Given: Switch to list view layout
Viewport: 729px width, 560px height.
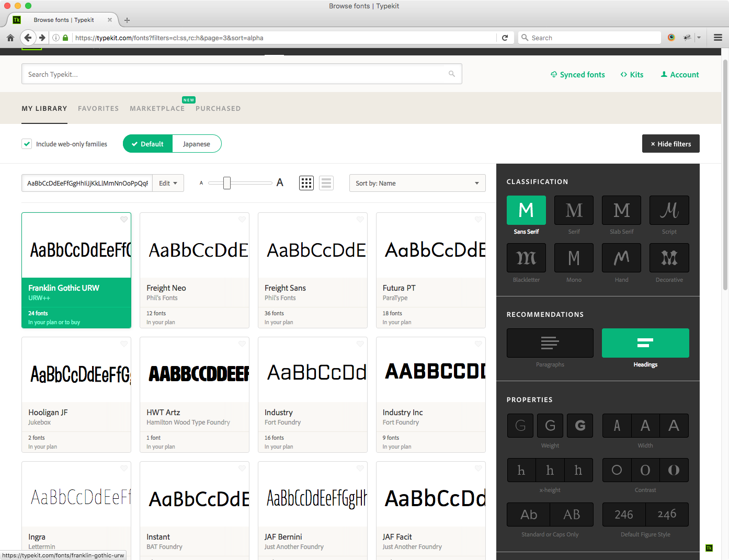Looking at the screenshot, I should pos(326,183).
